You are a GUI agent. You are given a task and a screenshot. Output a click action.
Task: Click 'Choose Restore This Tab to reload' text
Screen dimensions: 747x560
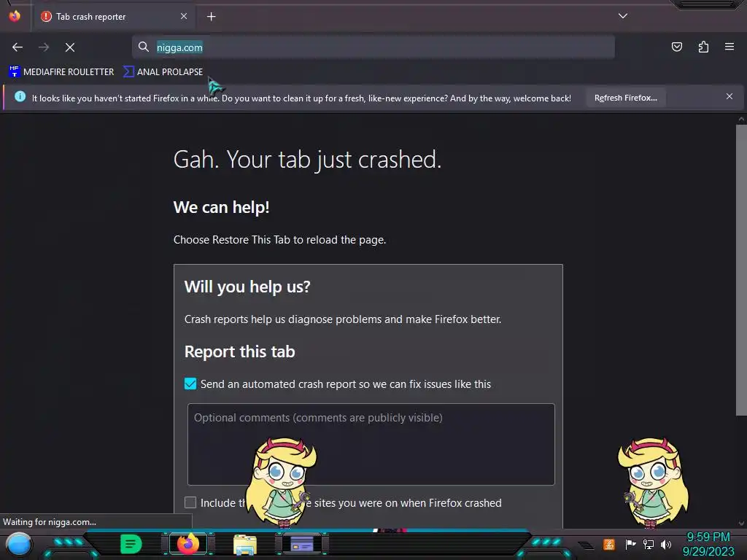coord(279,239)
